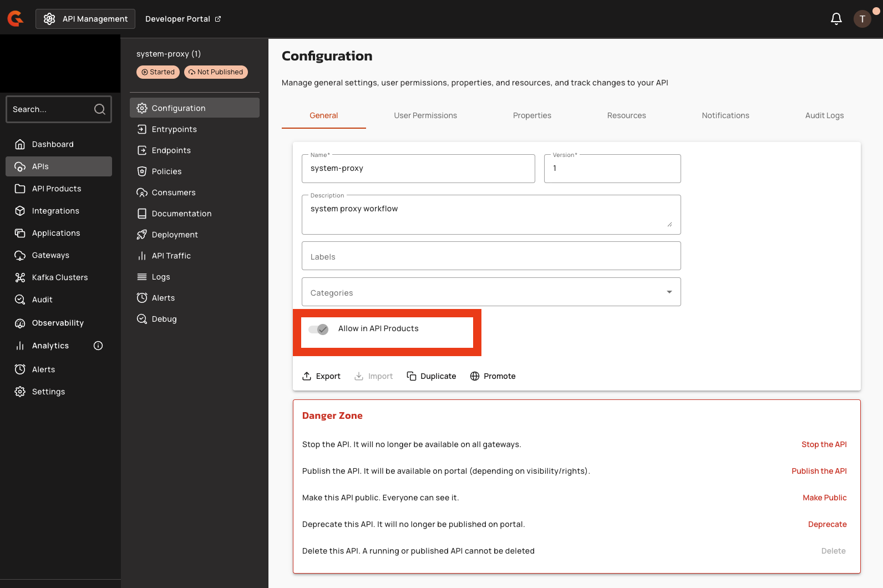The image size is (883, 588).
Task: Open Kafka Clusters in sidebar
Action: pyautogui.click(x=59, y=277)
